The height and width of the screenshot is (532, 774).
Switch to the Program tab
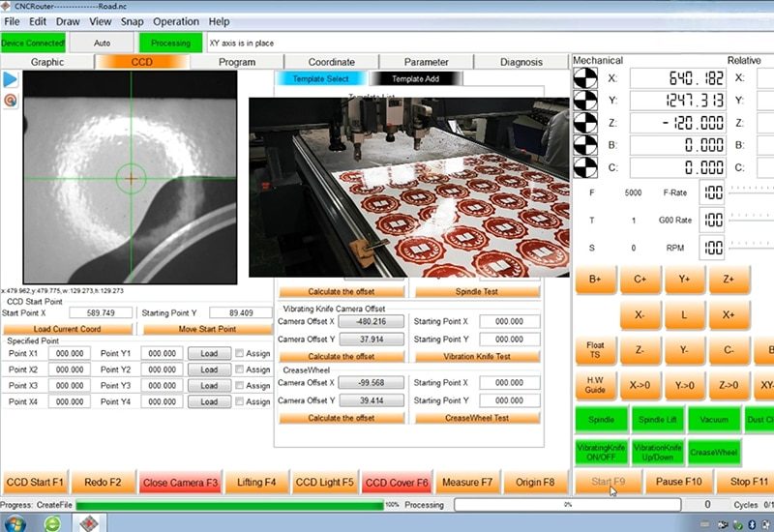(237, 62)
